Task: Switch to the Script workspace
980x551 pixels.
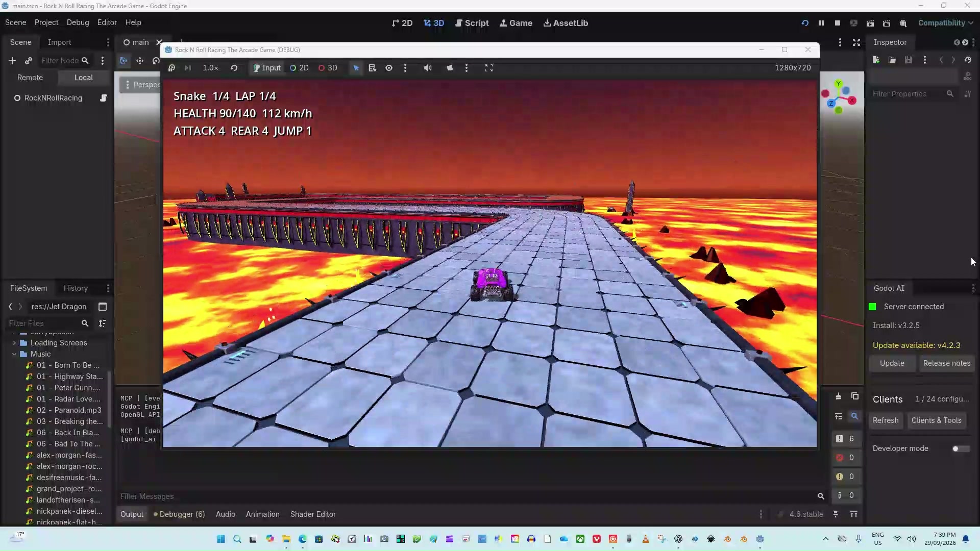Action: click(472, 23)
